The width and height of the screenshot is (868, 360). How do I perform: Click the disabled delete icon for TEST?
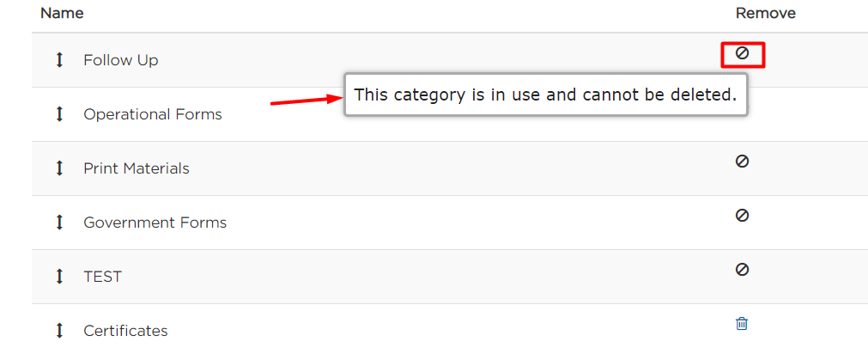click(742, 269)
